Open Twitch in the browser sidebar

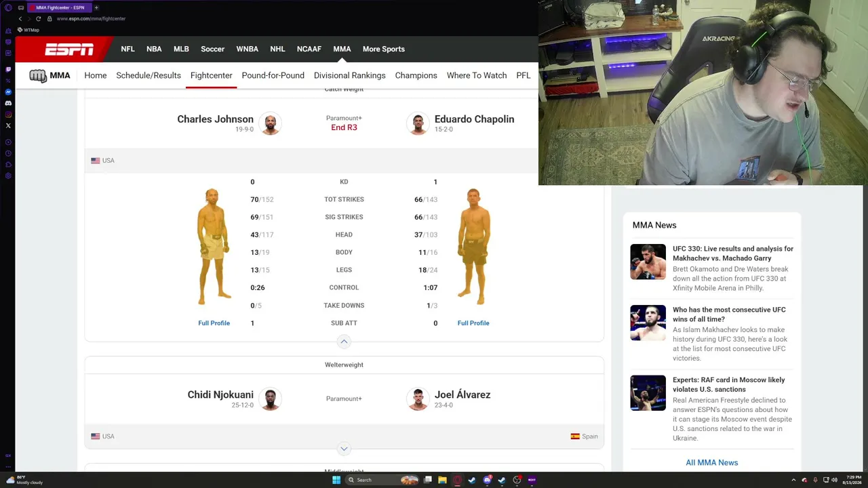[x=8, y=69]
